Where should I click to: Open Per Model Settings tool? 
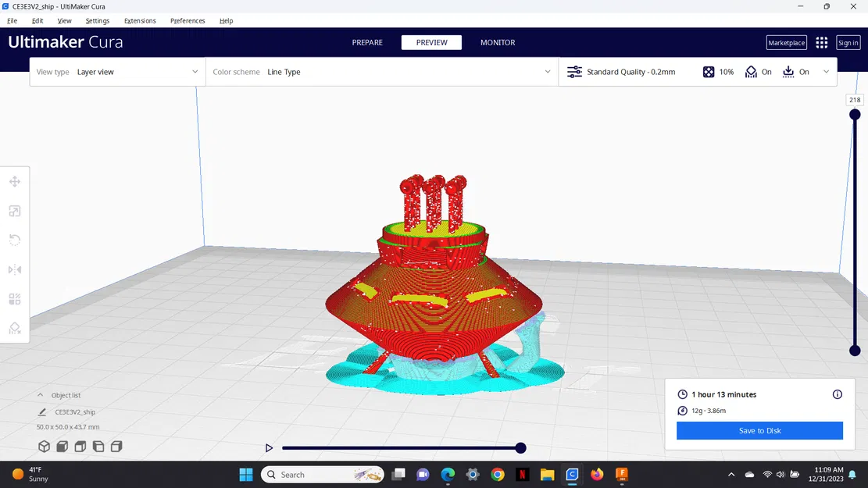[15, 299]
